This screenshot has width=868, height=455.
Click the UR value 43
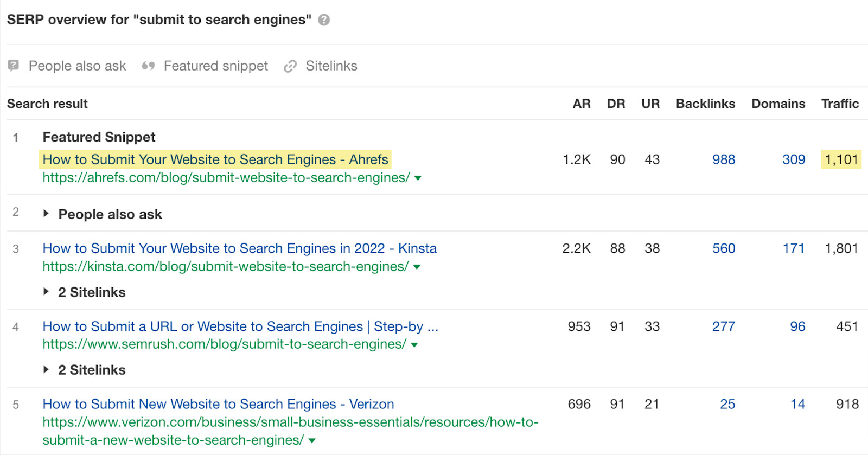652,159
